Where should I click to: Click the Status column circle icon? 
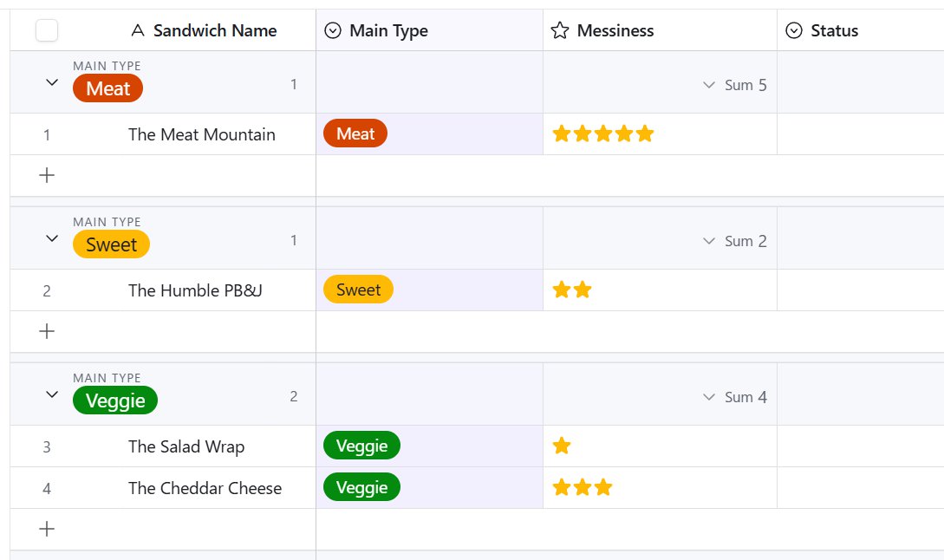click(x=793, y=30)
